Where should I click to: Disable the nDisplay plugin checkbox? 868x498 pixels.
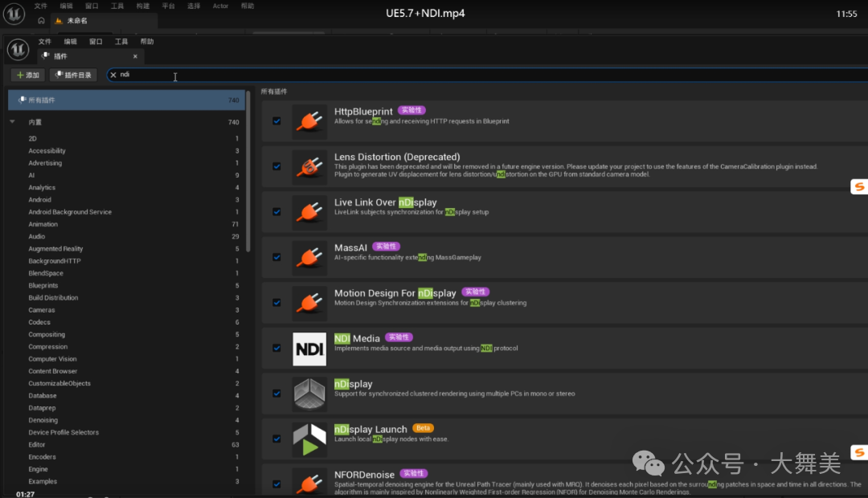point(276,394)
